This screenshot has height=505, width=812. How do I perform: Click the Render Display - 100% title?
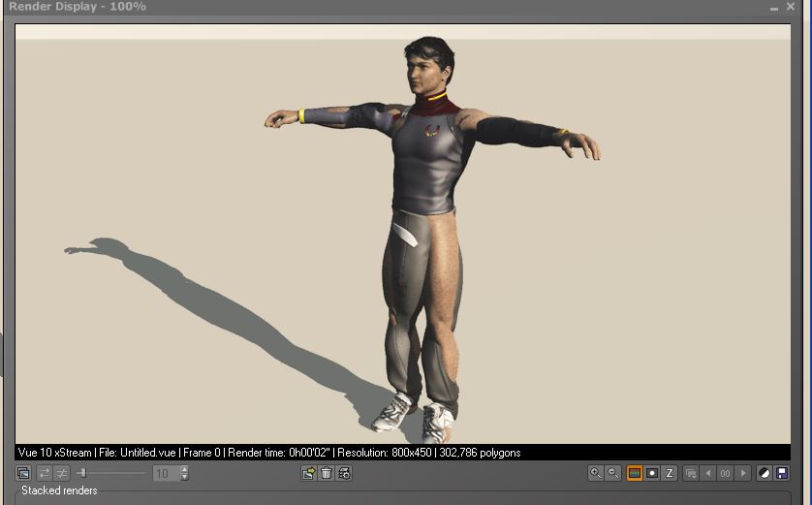pos(78,7)
